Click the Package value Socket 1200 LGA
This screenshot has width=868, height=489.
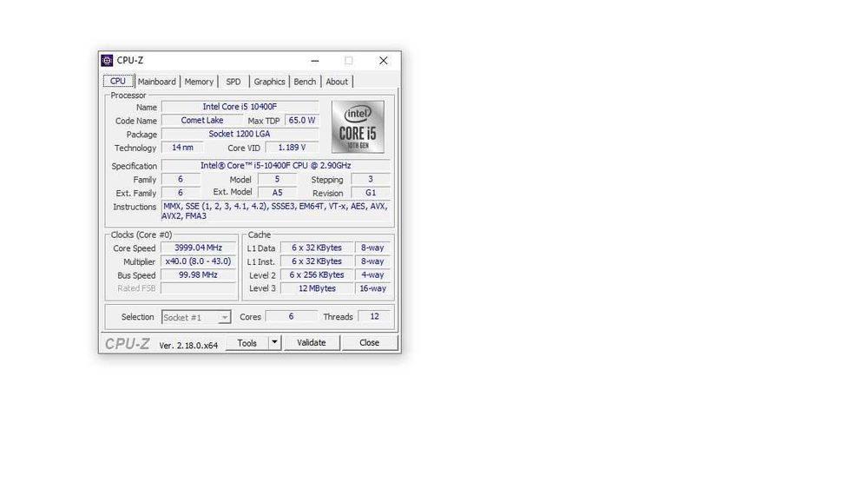click(240, 134)
